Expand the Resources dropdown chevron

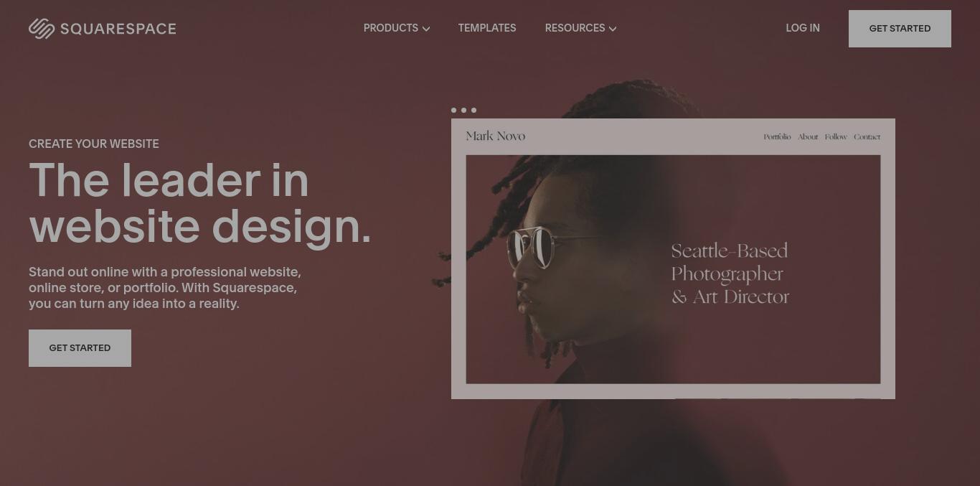(x=613, y=29)
